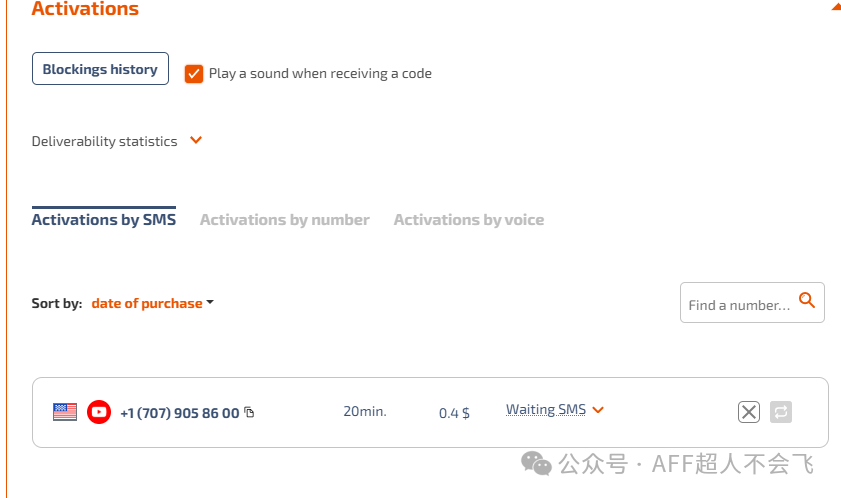
Task: Collapse the Activations panel with the corner triangle
Action: pos(835,6)
